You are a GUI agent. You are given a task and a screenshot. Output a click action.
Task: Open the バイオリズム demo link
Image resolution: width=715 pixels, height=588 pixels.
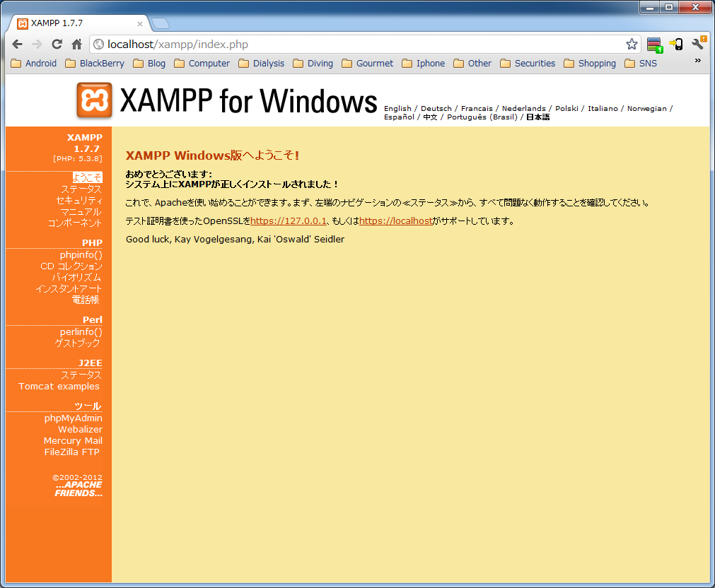click(76, 277)
